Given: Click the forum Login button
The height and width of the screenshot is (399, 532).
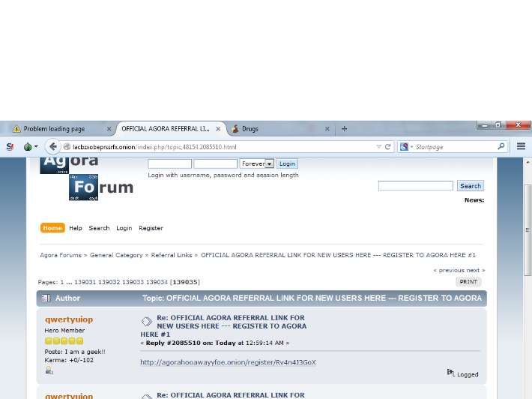Looking at the screenshot, I should pos(287,163).
